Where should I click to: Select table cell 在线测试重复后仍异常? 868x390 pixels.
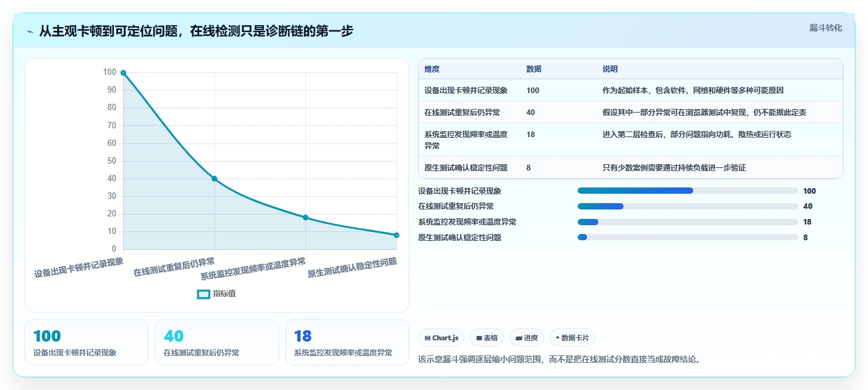click(462, 113)
